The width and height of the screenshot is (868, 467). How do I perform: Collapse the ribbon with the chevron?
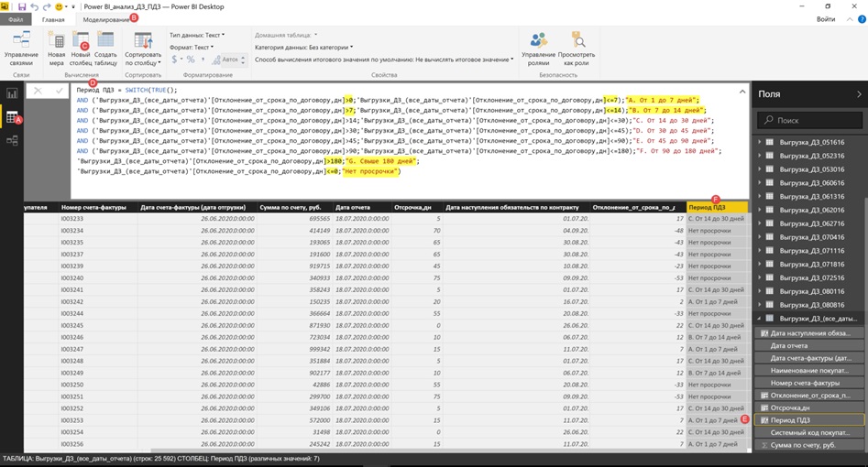click(850, 19)
